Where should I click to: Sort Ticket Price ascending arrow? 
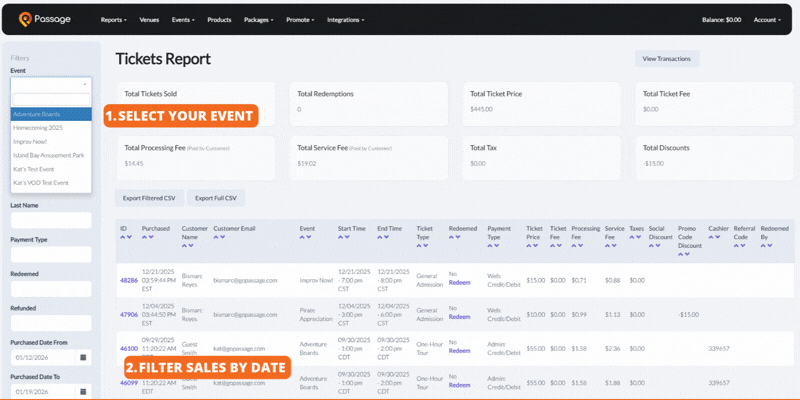[529, 245]
